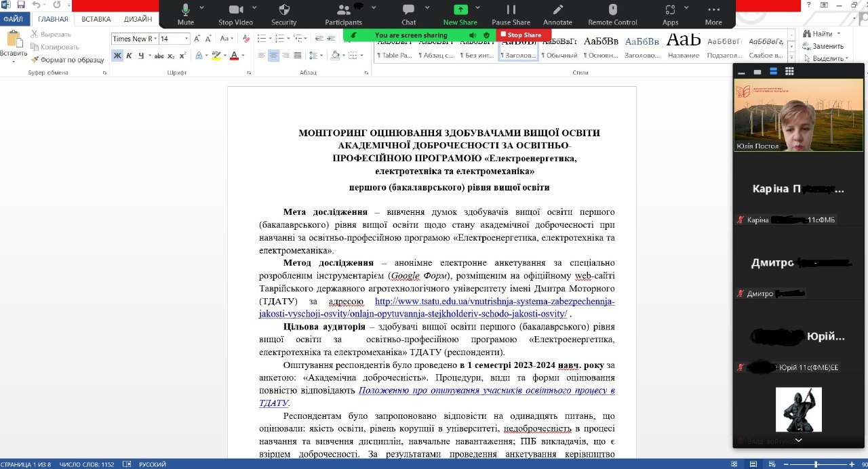The width and height of the screenshot is (868, 469).
Task: Click the Redo icon in quick access toolbar
Action: (x=57, y=5)
